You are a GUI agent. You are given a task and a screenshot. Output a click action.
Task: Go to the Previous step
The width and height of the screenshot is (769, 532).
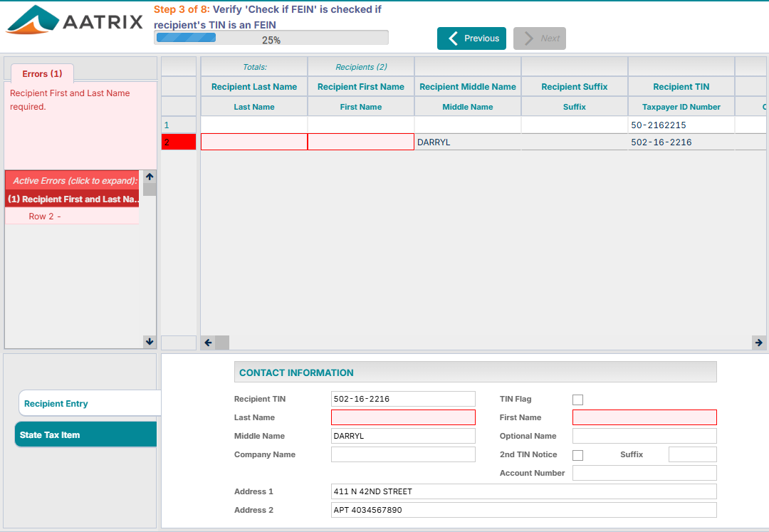tap(471, 38)
